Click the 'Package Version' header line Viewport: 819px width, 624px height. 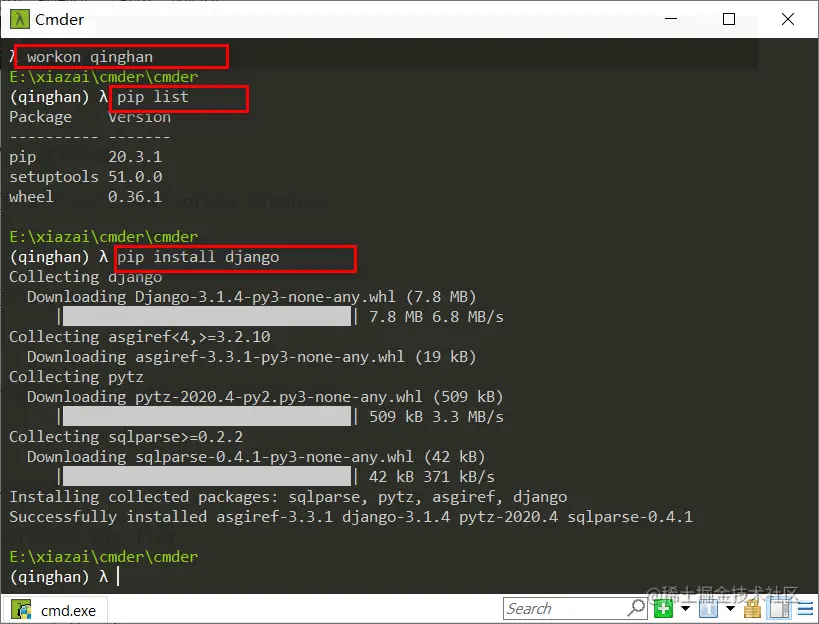click(90, 117)
